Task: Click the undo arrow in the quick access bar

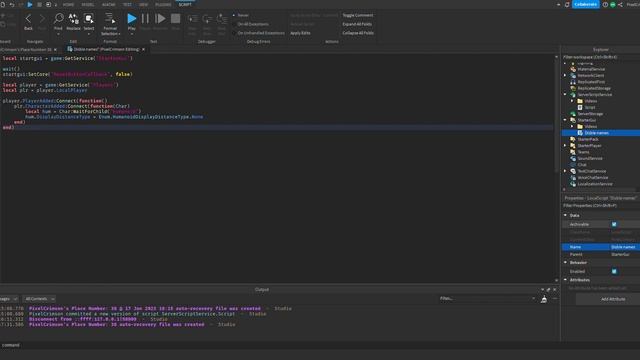Action: pos(12,4)
